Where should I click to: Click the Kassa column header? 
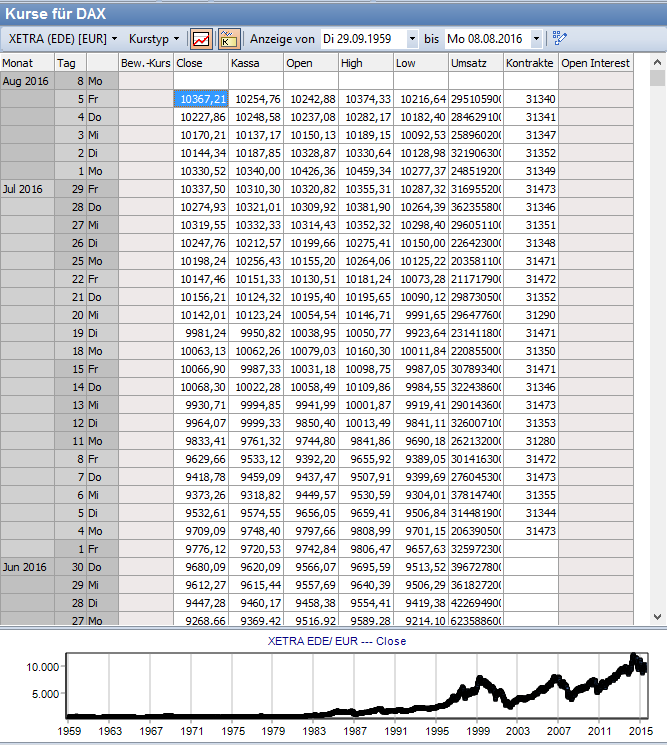coord(255,63)
